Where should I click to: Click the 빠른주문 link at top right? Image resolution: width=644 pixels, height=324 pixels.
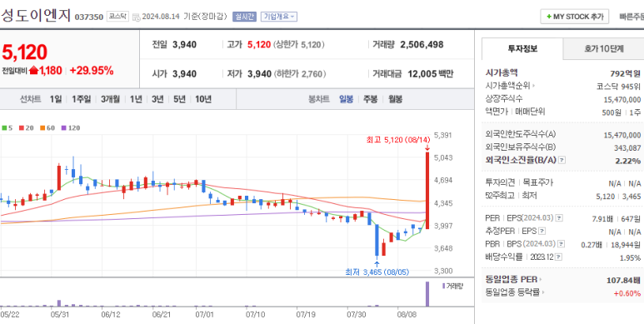[632, 17]
